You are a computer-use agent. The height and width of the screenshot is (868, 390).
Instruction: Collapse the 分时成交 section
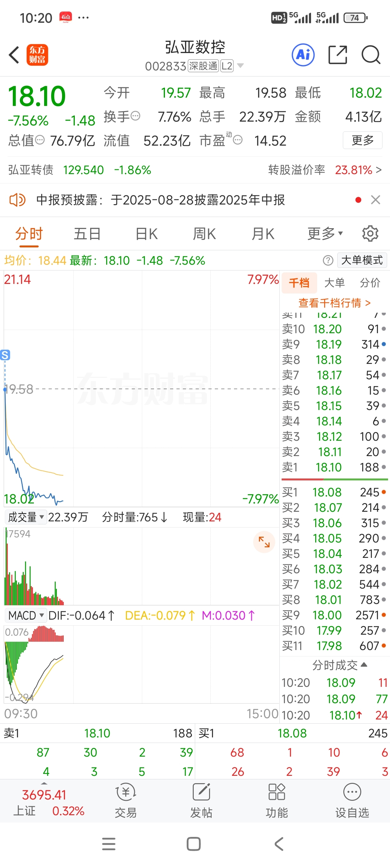click(339, 665)
